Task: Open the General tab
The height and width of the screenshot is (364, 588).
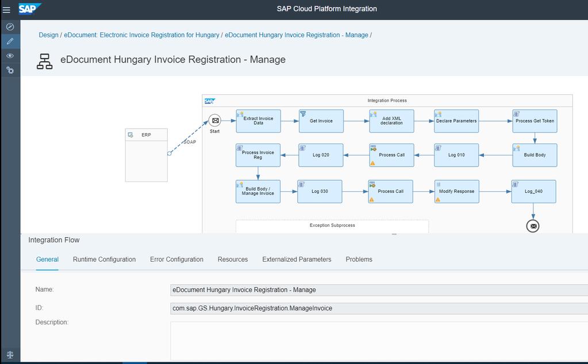Action: point(47,259)
